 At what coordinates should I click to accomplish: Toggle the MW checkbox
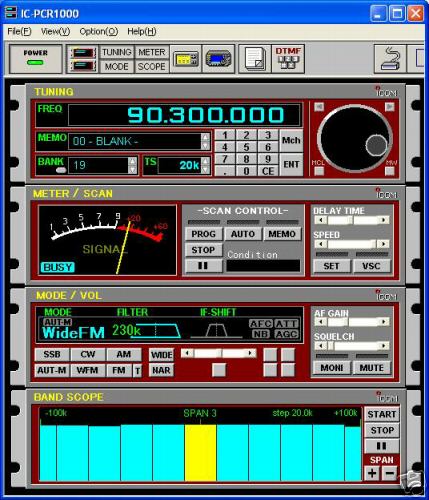pos(389,171)
